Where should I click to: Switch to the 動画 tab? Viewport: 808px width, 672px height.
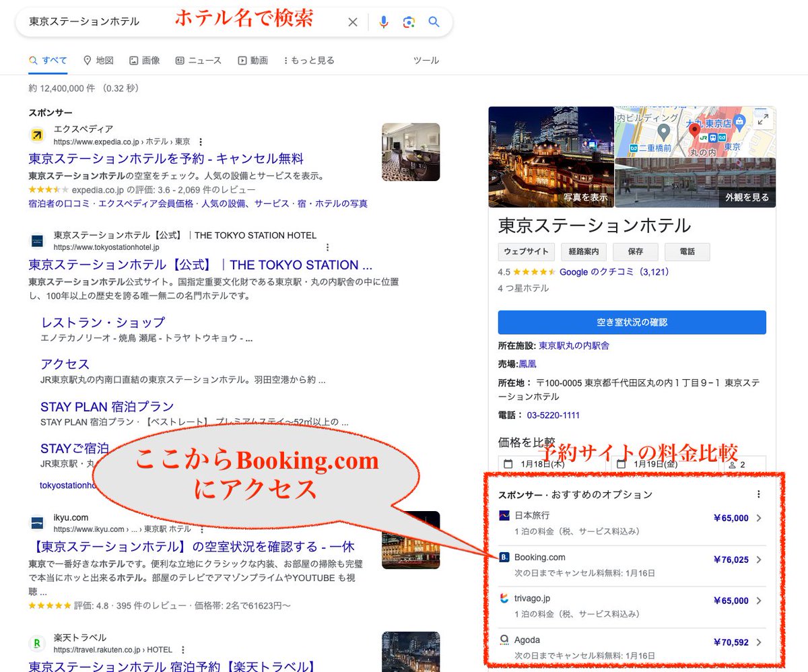pyautogui.click(x=253, y=60)
